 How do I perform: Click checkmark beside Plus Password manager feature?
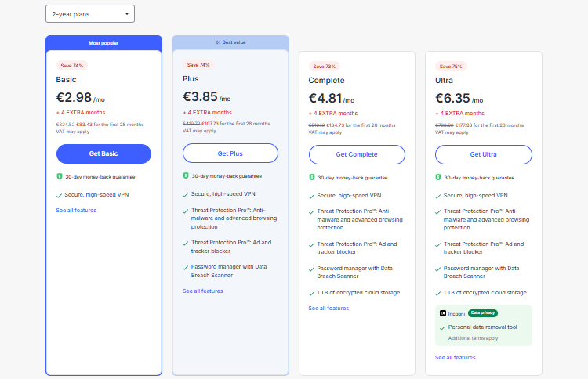point(185,267)
